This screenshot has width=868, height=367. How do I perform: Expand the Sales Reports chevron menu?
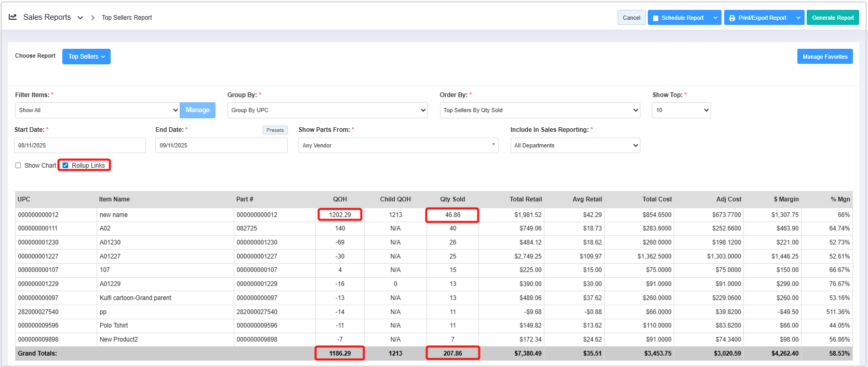tap(80, 18)
